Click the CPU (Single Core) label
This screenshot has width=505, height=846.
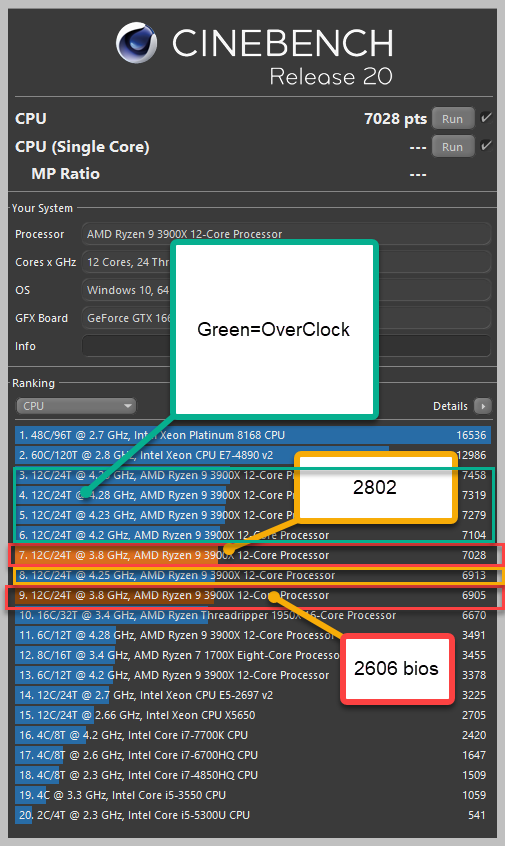[x=82, y=147]
